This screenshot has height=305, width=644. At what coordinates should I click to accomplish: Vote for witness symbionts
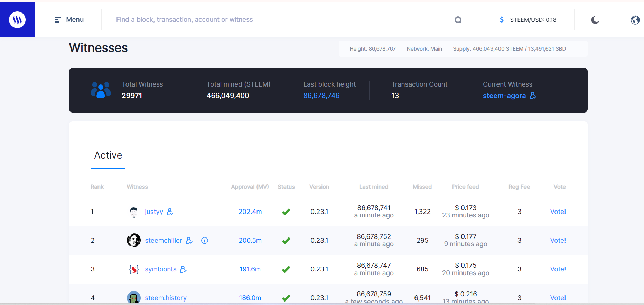coord(558,269)
